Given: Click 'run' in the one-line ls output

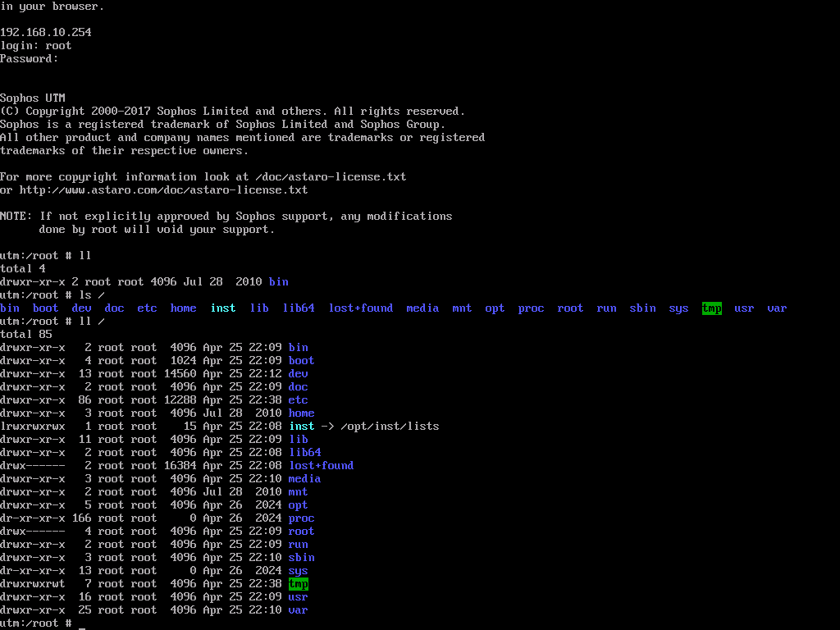Looking at the screenshot, I should [x=606, y=308].
